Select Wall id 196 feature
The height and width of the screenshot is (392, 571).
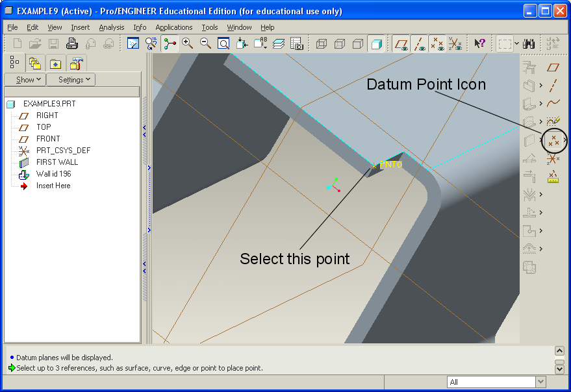(53, 174)
